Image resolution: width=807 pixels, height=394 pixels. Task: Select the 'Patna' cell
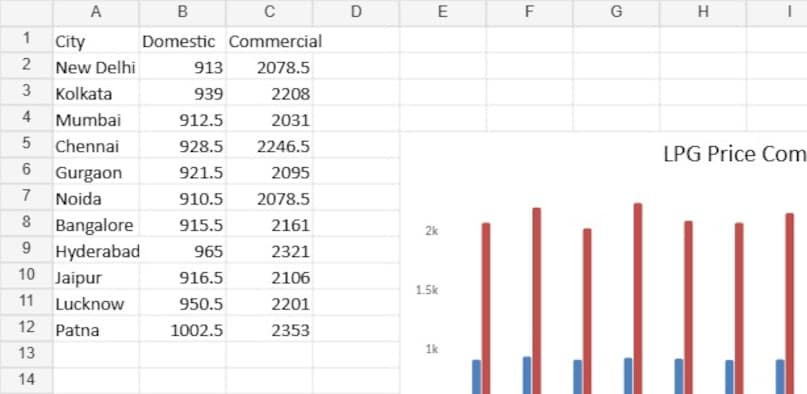(x=96, y=328)
